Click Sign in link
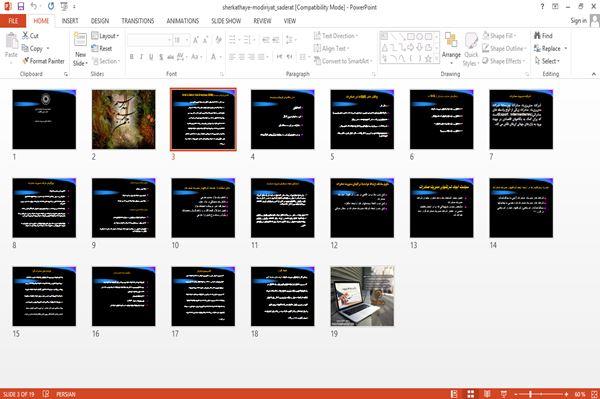600x399 pixels. click(x=578, y=21)
